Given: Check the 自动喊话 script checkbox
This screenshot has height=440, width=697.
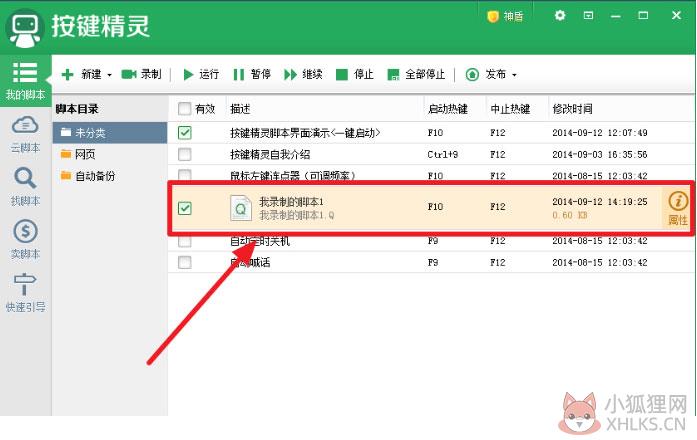Looking at the screenshot, I should [x=184, y=262].
